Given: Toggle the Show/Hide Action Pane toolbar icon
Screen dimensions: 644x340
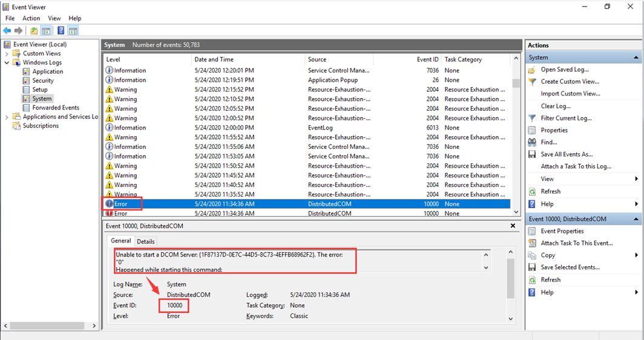Looking at the screenshot, I should click(73, 31).
